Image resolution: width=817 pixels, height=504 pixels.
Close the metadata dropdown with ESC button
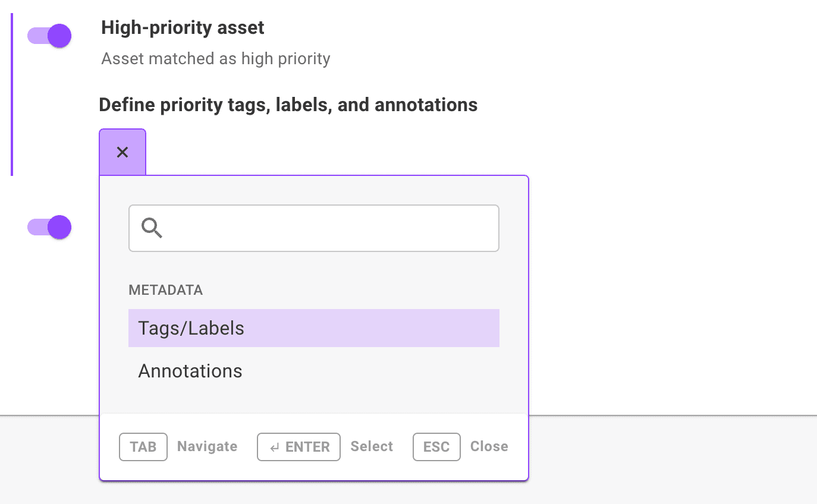436,447
